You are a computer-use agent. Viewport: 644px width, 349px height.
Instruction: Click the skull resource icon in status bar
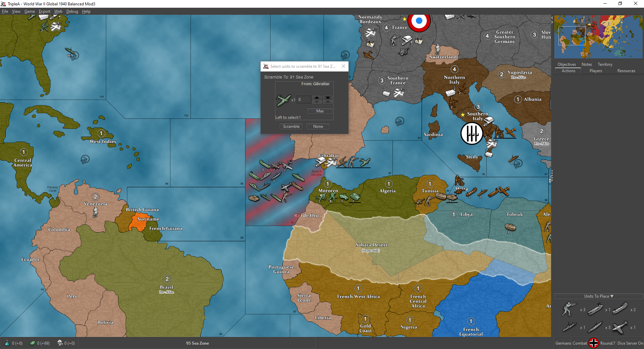60,343
